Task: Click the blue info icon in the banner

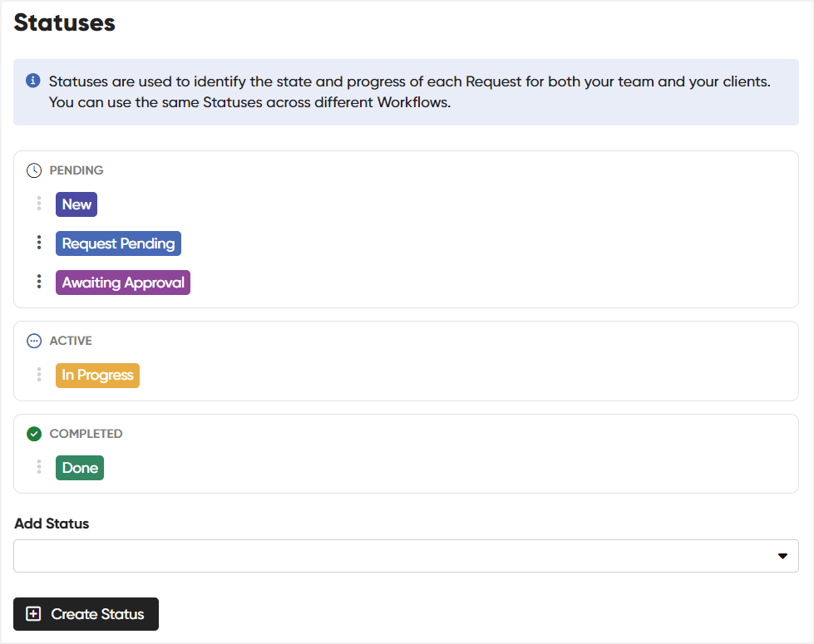Action: 32,81
